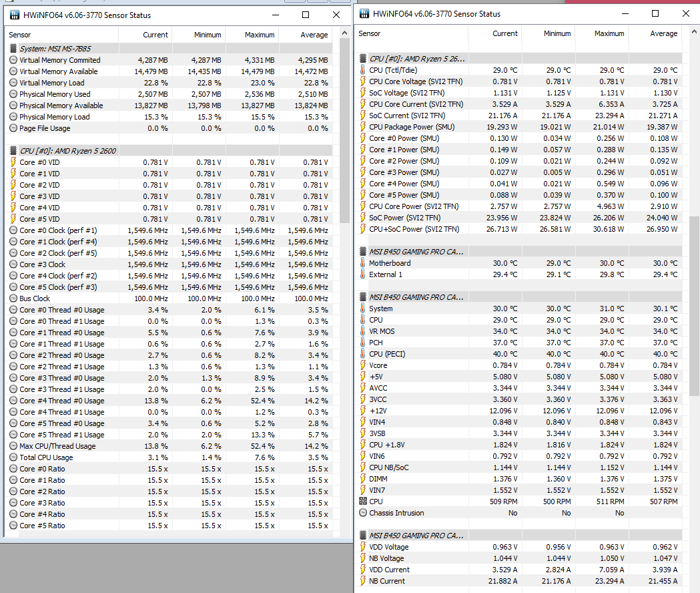The width and height of the screenshot is (700, 593).
Task: Select the System temperature row in right window
Action: [x=518, y=309]
